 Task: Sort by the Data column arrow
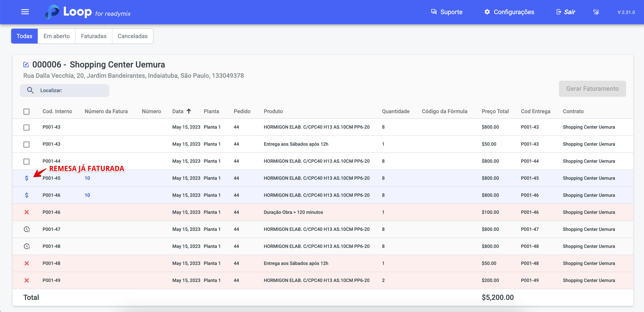[189, 111]
